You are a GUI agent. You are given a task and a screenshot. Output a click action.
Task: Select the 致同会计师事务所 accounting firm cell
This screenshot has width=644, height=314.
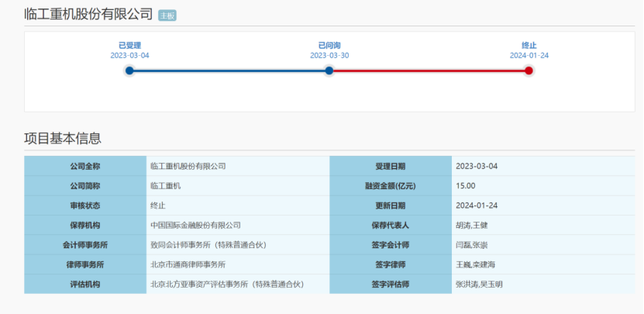pyautogui.click(x=208, y=245)
